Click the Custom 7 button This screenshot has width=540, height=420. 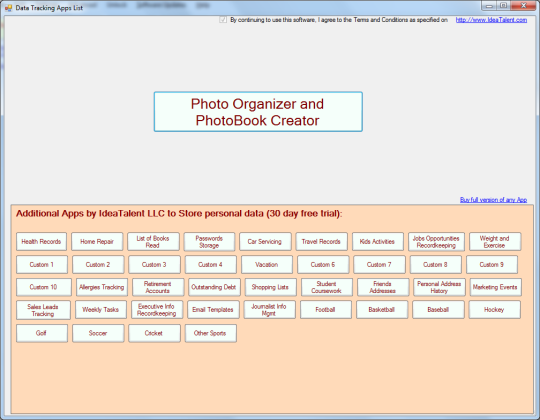point(380,264)
